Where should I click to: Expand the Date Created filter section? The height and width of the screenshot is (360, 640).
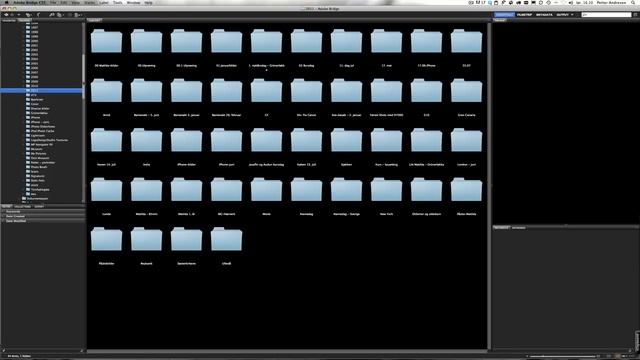tap(43, 216)
